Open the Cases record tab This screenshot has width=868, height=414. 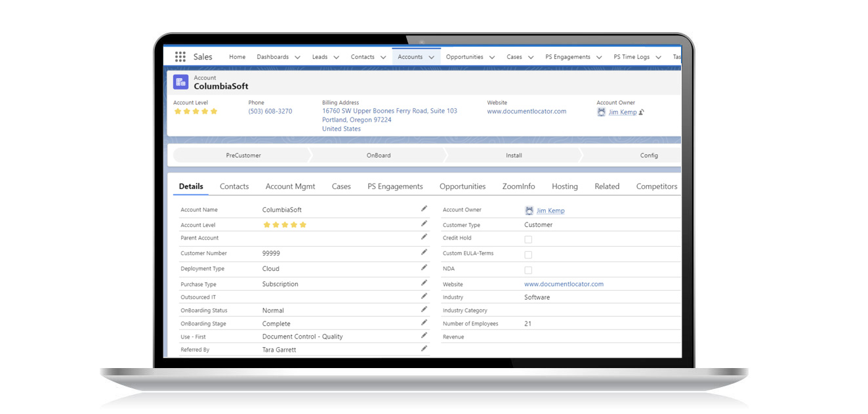341,186
